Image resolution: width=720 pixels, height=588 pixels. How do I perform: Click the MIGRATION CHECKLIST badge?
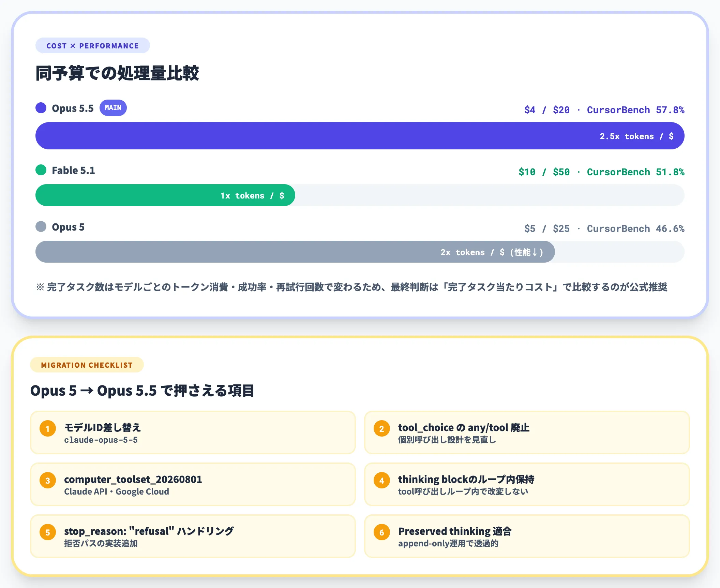coord(87,365)
